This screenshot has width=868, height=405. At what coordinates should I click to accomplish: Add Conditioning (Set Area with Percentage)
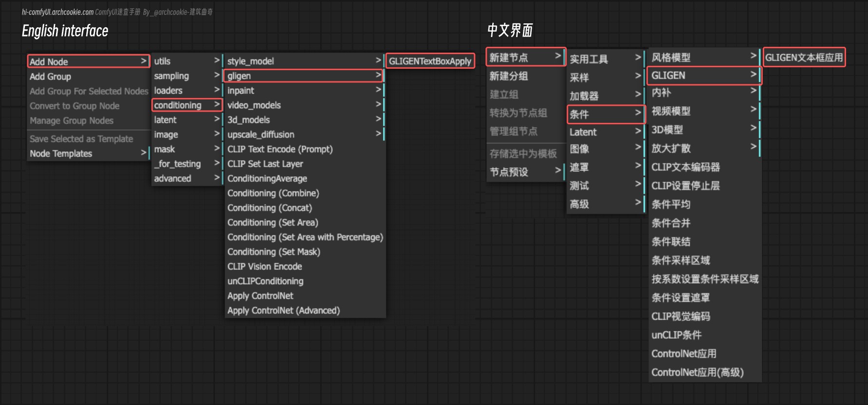305,237
